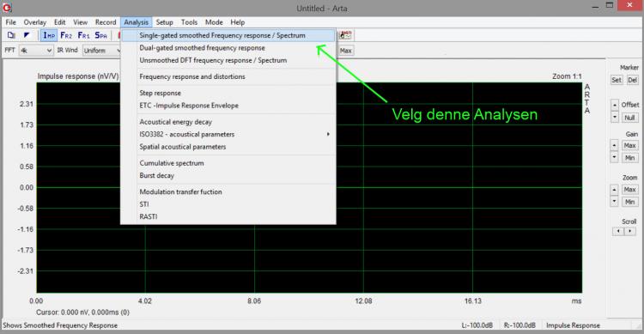Open the Setup menu

click(164, 22)
